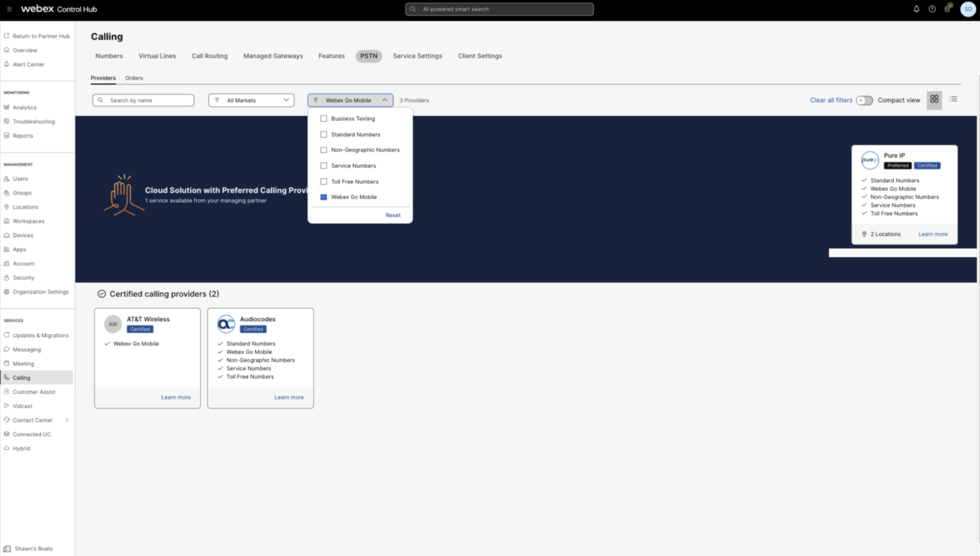Open Locations in the sidebar
Screen dimensions: 980x556
click(x=25, y=207)
